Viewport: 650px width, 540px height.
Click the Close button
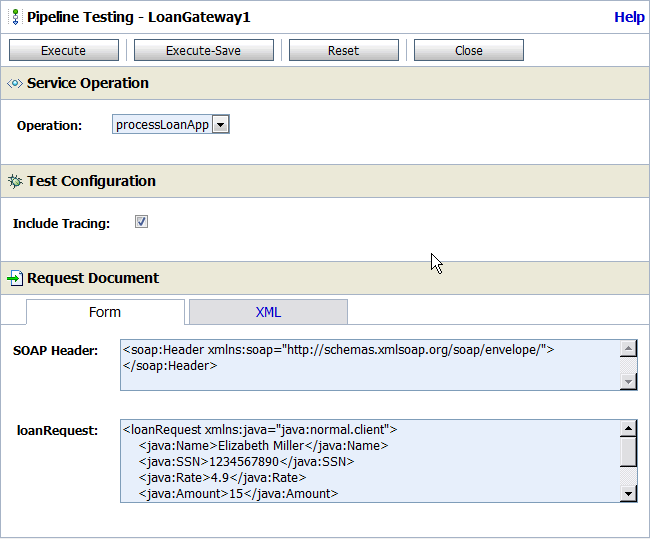(x=468, y=50)
